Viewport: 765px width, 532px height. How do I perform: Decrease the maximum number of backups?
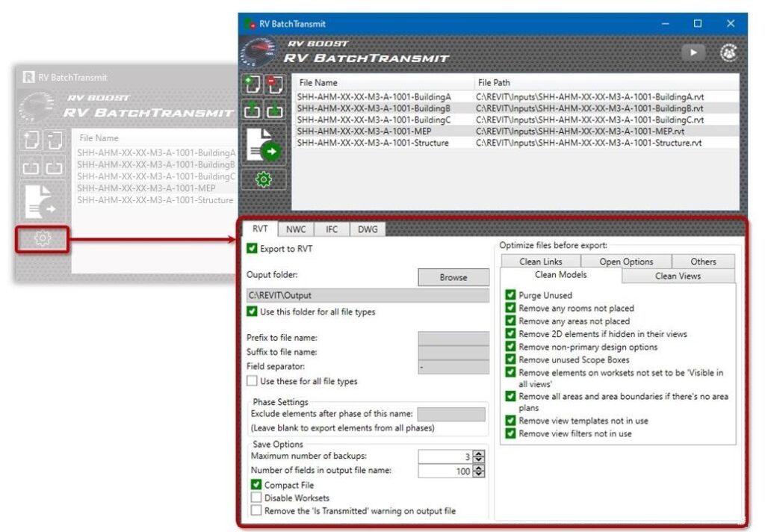click(x=479, y=460)
